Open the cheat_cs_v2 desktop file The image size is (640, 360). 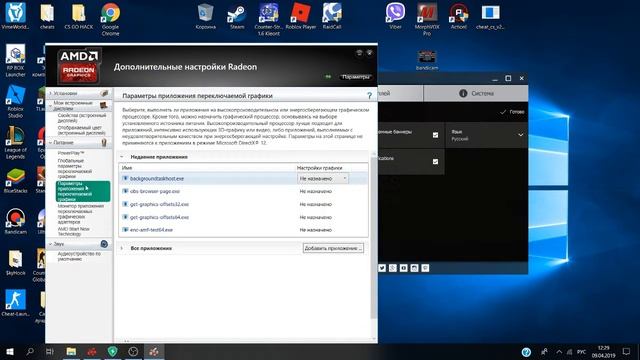tap(490, 16)
